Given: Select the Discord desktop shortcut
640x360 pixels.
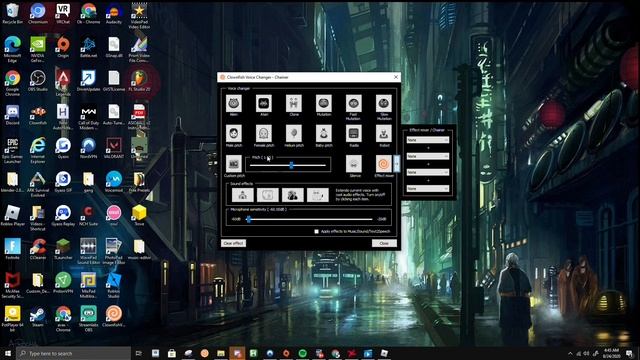Looking at the screenshot, I should 12,114.
